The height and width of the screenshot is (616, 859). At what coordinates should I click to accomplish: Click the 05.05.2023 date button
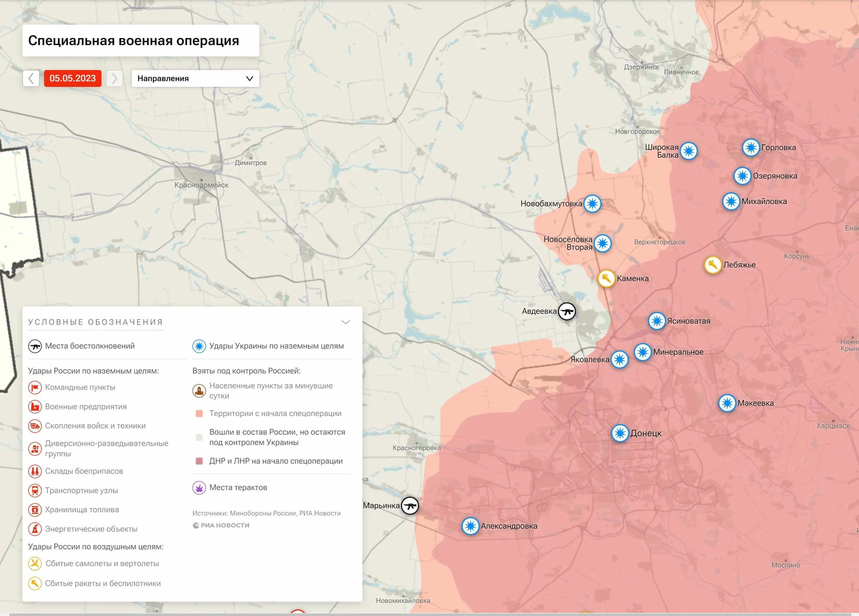point(73,79)
